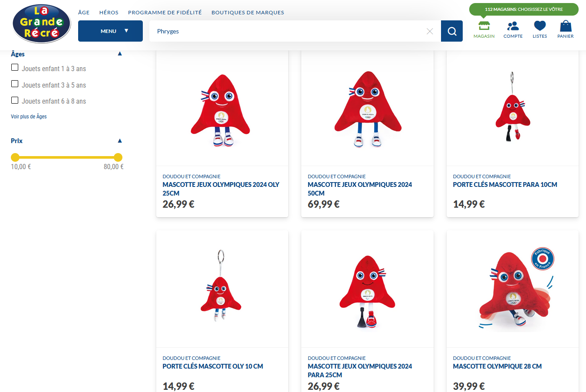Click the La Grande Récré logo

(42, 23)
